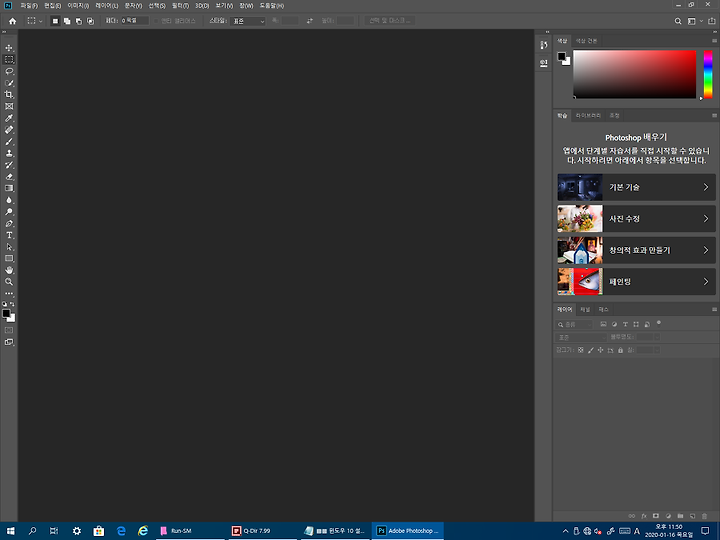Select the History Brush tool
Image resolution: width=720 pixels, height=540 pixels.
[x=9, y=165]
